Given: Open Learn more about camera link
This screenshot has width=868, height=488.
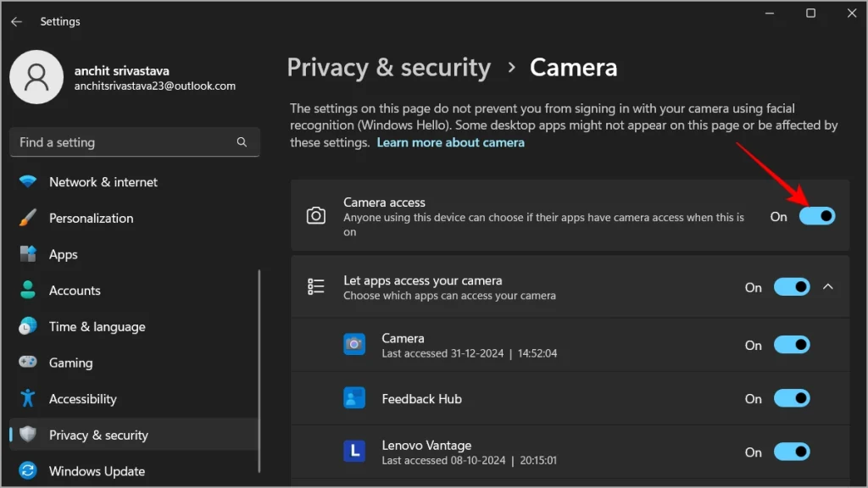Looking at the screenshot, I should 451,142.
